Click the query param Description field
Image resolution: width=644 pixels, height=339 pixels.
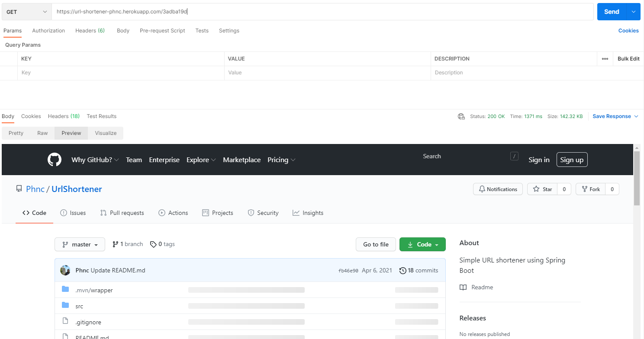pyautogui.click(x=537, y=73)
